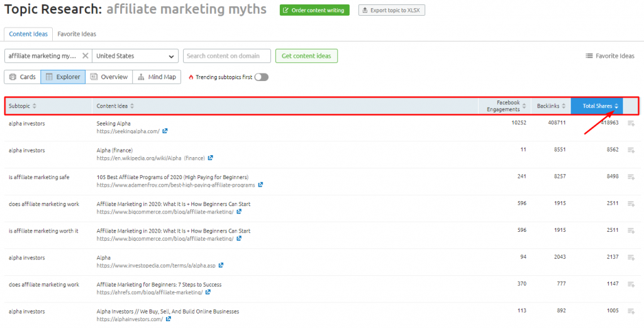Click Get content ideas button
The width and height of the screenshot is (644, 328).
coord(306,56)
